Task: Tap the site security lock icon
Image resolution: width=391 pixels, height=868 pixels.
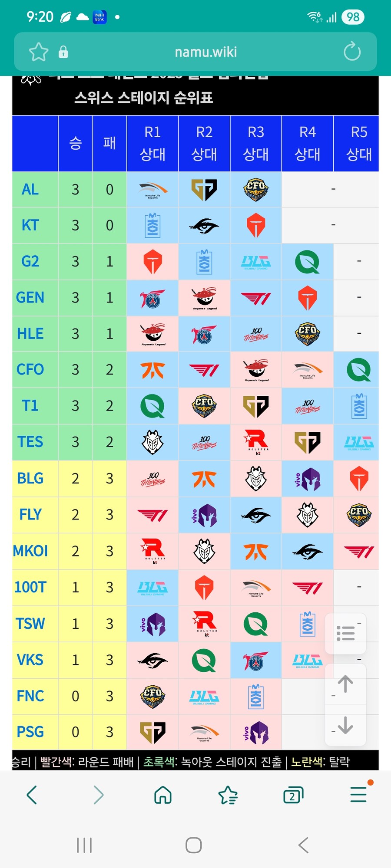Action: coord(63,52)
